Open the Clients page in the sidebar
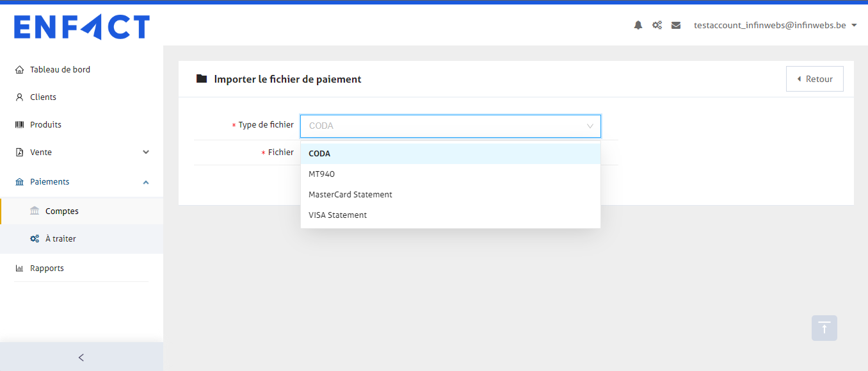The image size is (868, 371). click(43, 97)
